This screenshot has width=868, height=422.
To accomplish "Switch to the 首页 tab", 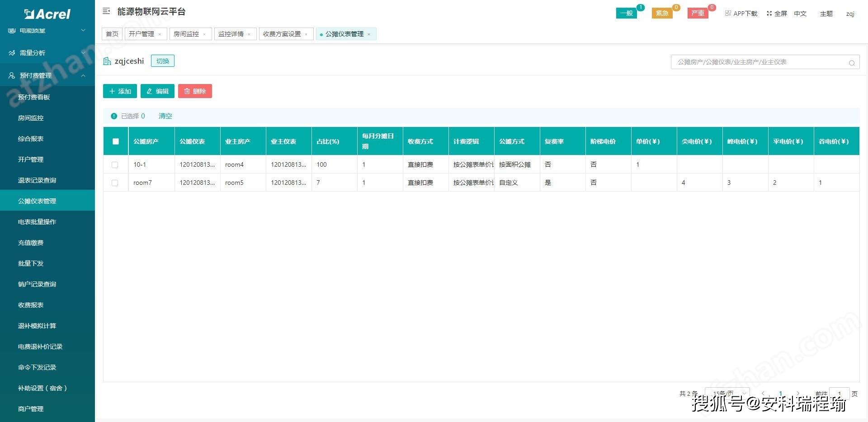I will click(112, 34).
